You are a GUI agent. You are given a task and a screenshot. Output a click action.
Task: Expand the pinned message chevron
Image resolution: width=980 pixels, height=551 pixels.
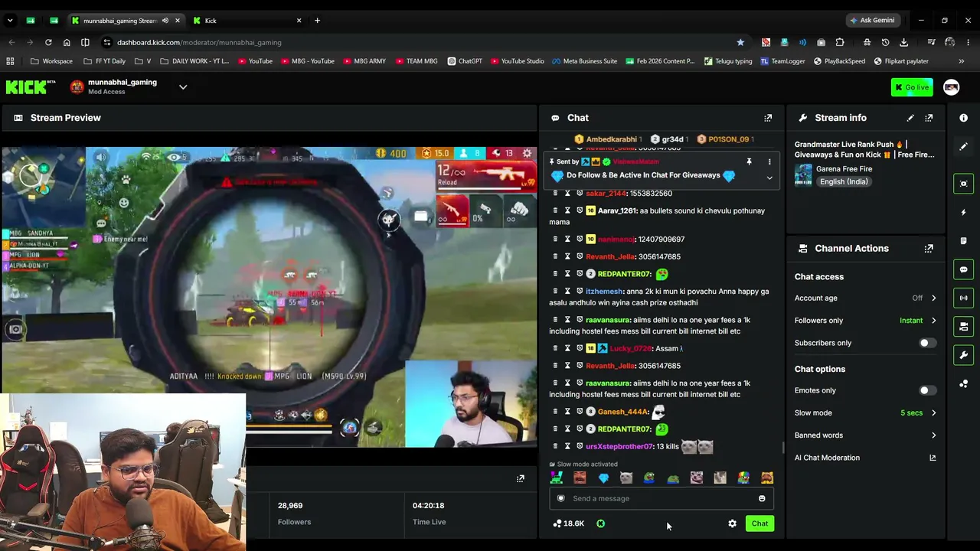click(x=769, y=178)
